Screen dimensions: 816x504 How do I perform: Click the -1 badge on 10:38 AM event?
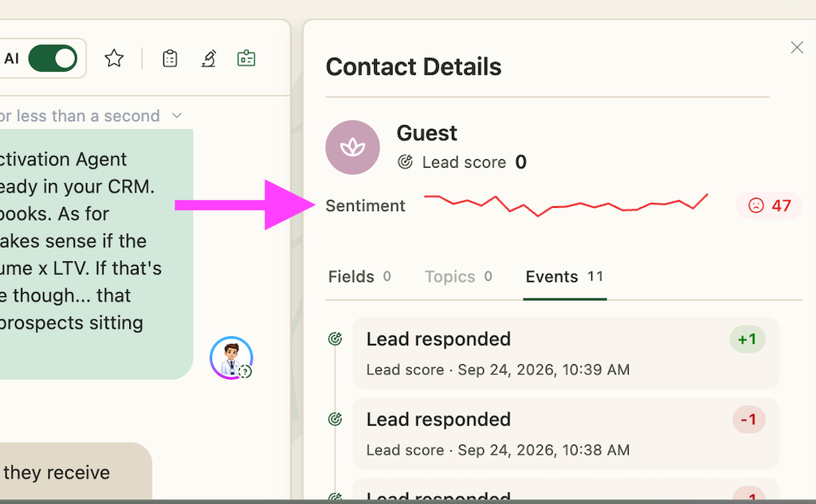tap(749, 420)
